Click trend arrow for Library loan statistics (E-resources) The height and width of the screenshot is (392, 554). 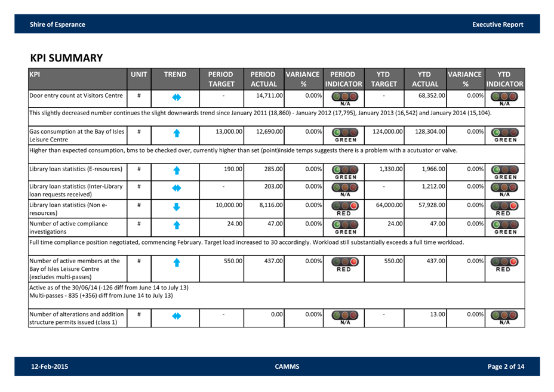[176, 170]
